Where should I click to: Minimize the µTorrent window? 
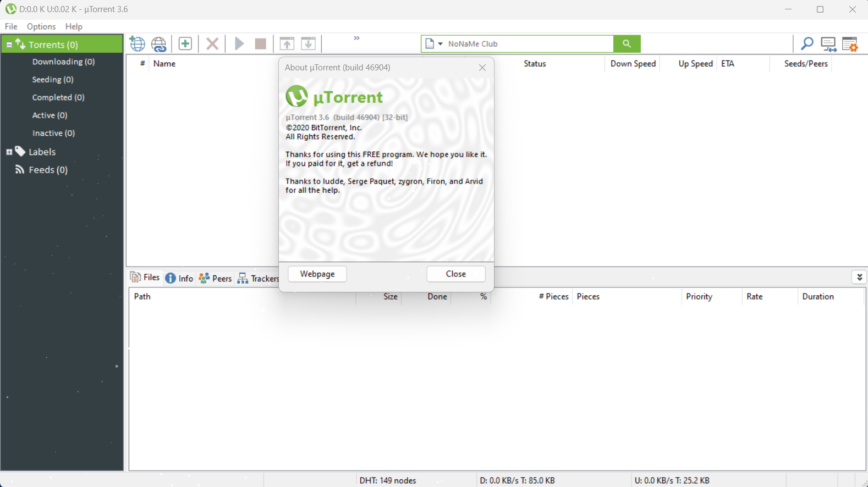pyautogui.click(x=788, y=9)
